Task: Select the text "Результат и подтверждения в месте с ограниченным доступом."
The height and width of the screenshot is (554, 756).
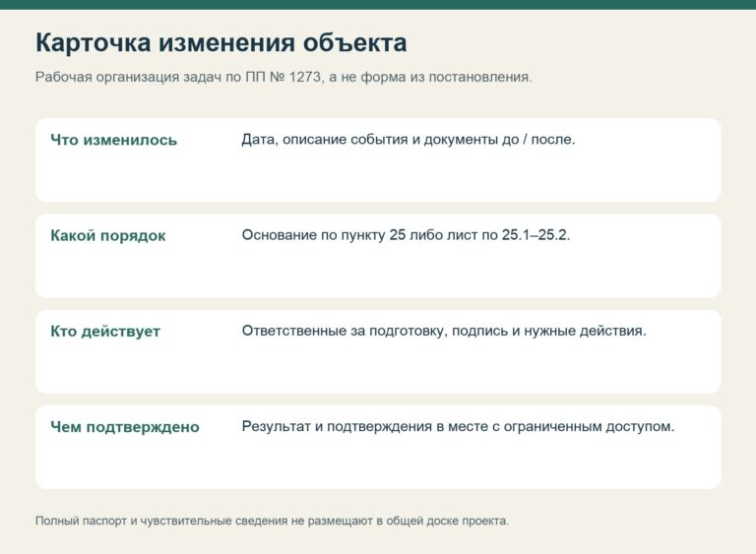Action: 458,426
